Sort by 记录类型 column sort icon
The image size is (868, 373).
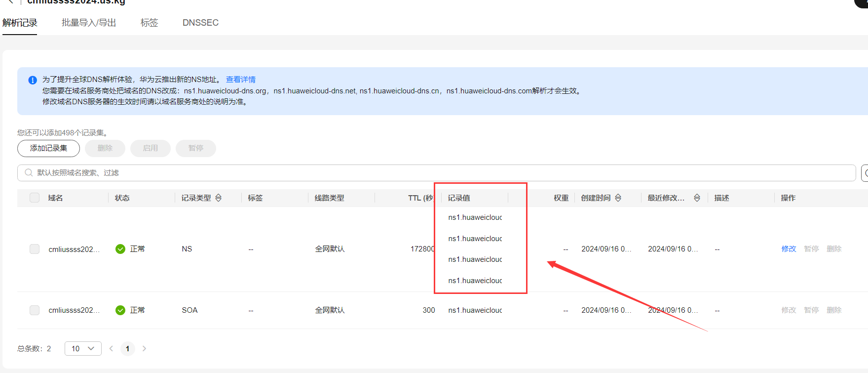[x=218, y=198]
